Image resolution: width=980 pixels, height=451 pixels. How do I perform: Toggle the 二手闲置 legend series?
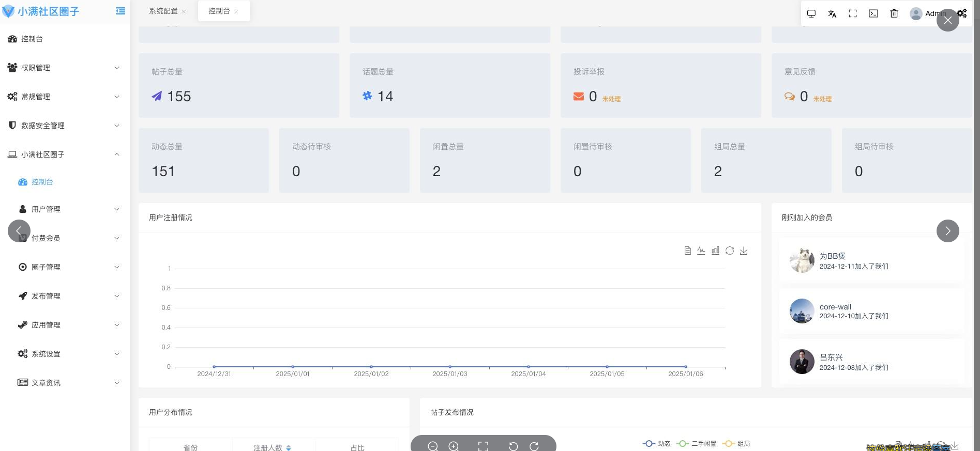[696, 443]
